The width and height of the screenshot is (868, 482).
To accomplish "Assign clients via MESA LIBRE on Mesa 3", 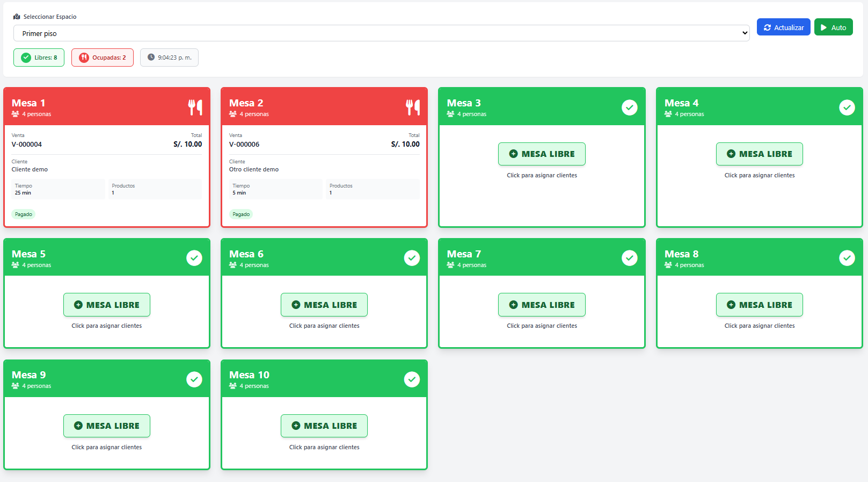I will coord(542,154).
